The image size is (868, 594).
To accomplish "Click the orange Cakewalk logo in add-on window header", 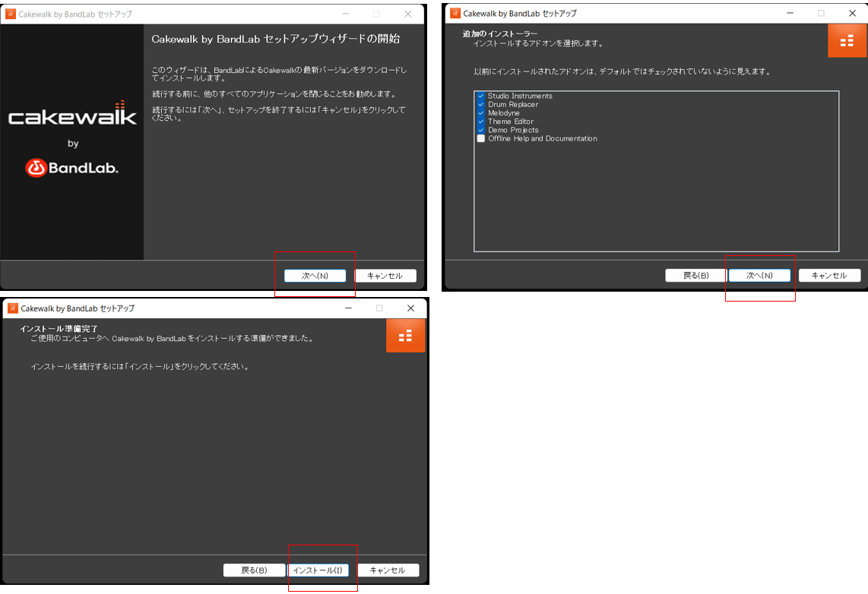I will (847, 41).
